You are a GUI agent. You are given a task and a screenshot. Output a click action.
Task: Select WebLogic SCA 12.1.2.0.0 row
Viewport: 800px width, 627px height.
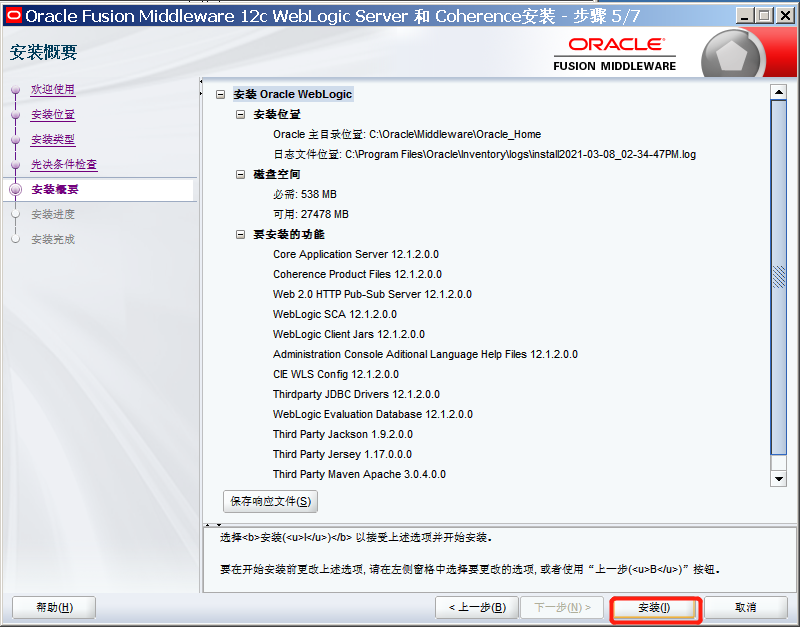[335, 314]
